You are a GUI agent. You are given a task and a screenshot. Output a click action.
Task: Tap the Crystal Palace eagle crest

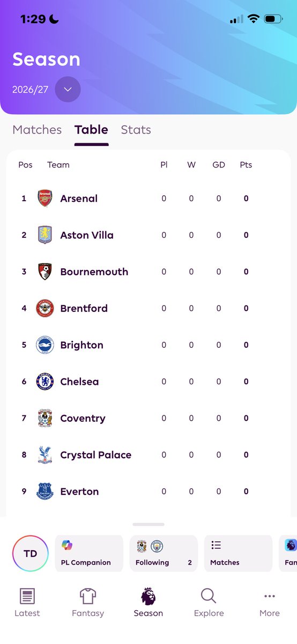tap(45, 455)
